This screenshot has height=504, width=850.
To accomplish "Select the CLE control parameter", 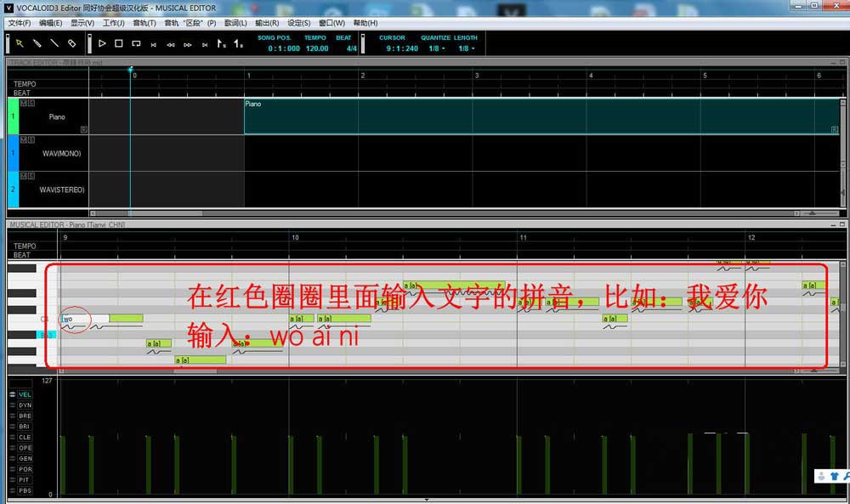I will (x=25, y=438).
